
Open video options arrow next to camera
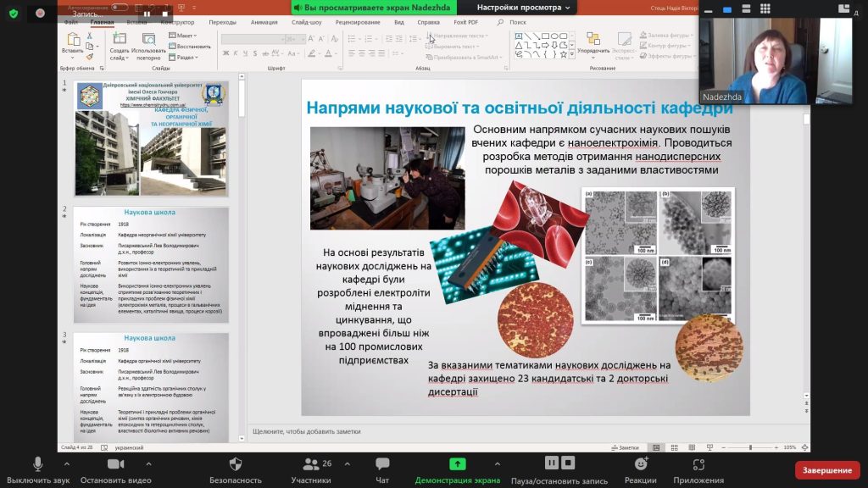pyautogui.click(x=148, y=463)
